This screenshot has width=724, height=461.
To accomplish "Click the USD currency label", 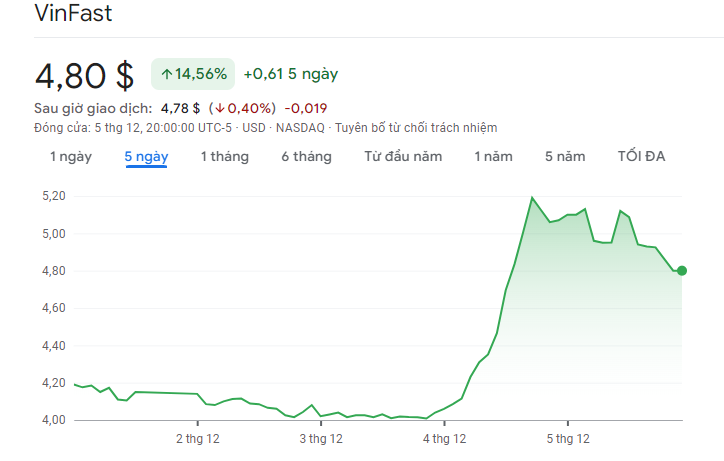I will point(254,127).
